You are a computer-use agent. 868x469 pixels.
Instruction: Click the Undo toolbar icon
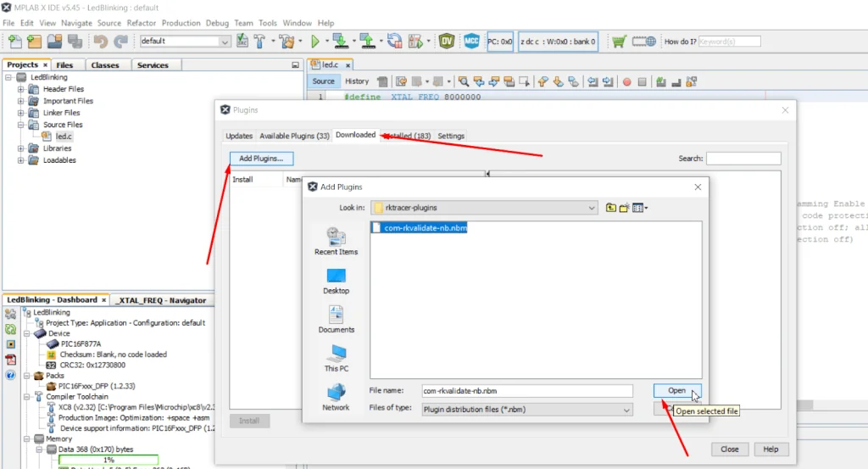100,41
